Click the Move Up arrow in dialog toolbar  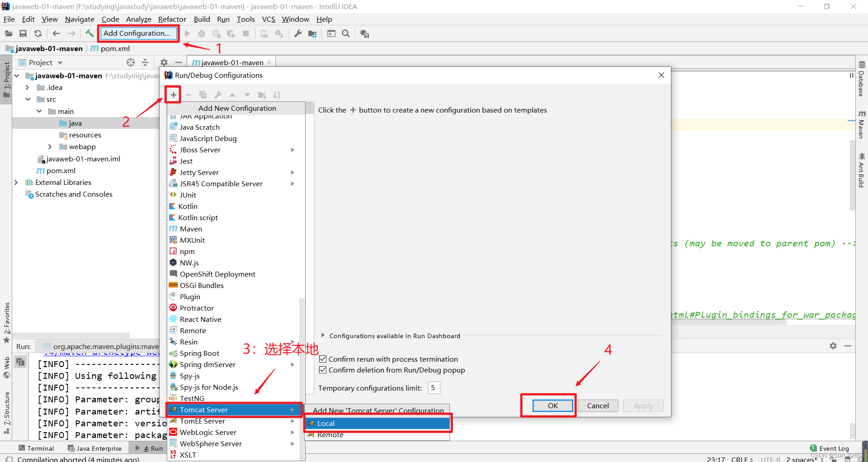tap(232, 95)
